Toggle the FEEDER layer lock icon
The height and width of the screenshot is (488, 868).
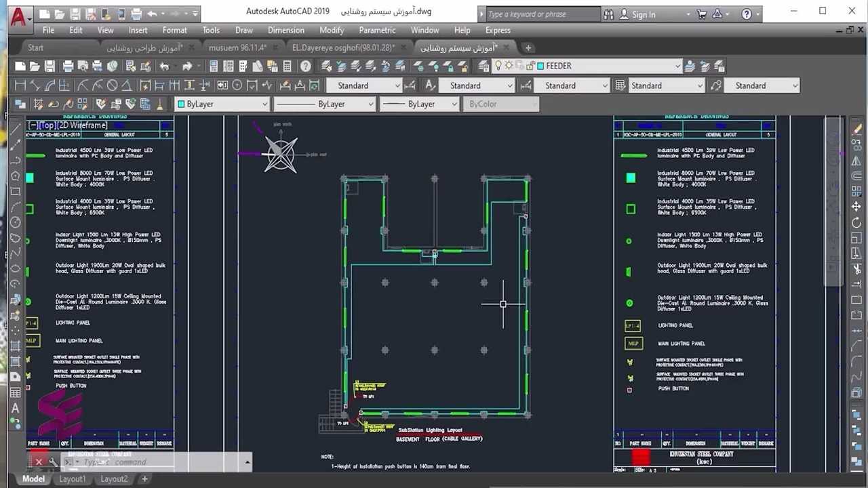[x=530, y=66]
